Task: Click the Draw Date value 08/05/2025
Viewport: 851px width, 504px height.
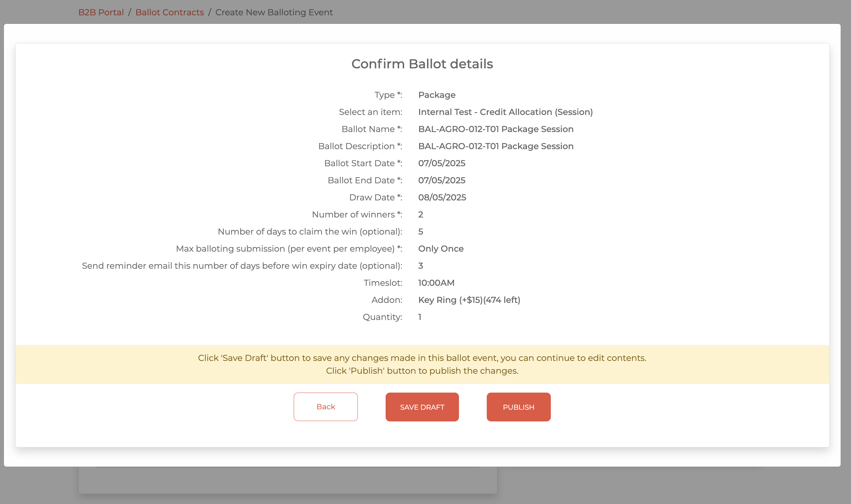Action: 442,197
